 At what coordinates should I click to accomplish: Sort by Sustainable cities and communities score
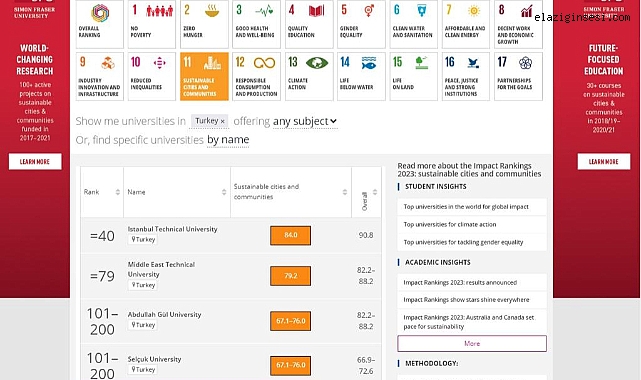[x=345, y=192]
